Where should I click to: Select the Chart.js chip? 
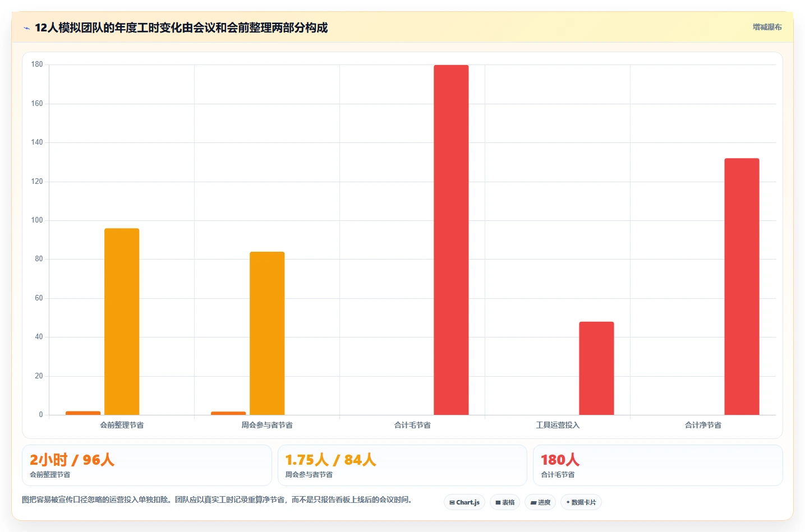click(464, 502)
